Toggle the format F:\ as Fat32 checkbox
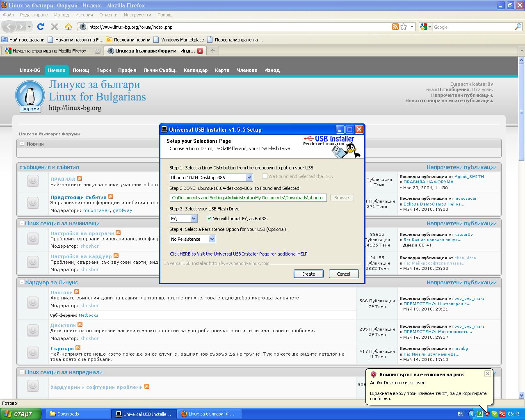The height and width of the screenshot is (420, 525). coord(209,219)
